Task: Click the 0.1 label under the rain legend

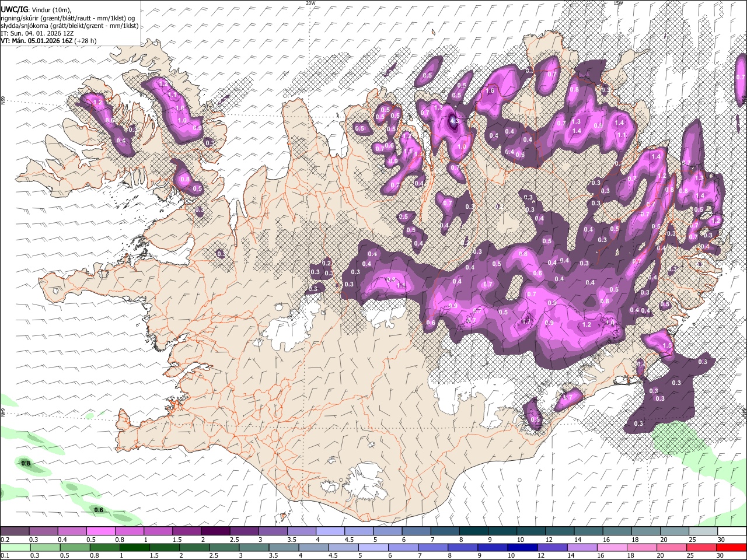Action: click(5, 555)
